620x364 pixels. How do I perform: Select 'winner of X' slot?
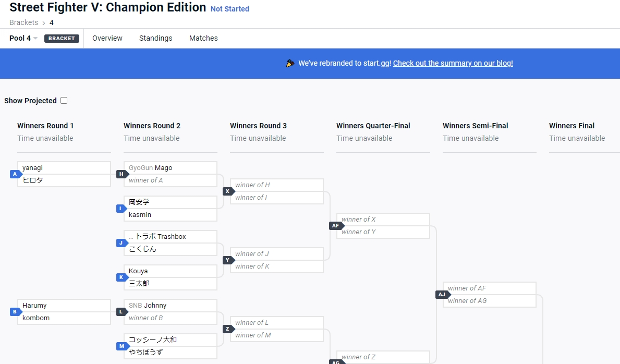coord(383,220)
